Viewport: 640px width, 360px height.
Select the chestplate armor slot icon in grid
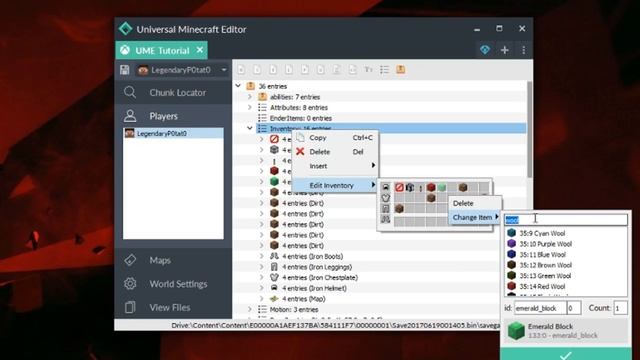click(x=386, y=198)
